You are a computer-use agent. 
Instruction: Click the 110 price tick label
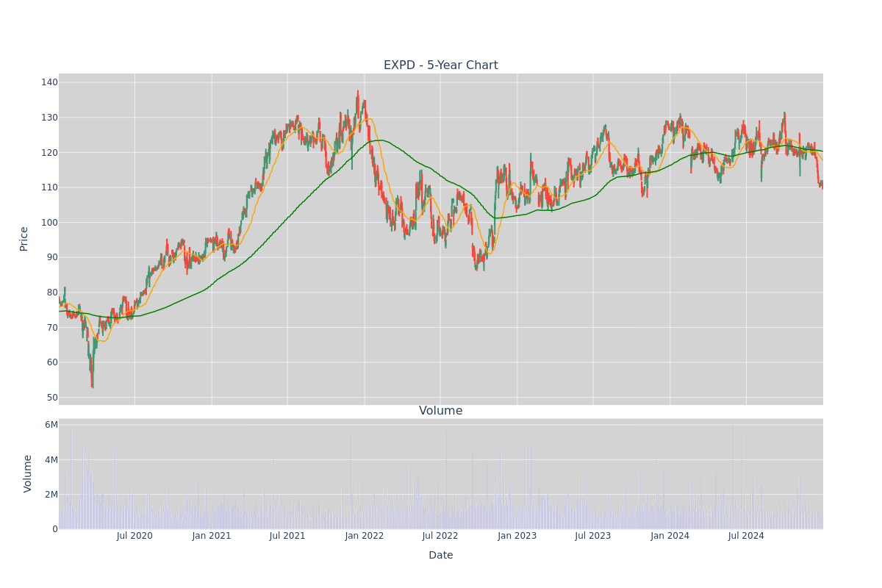(x=49, y=187)
